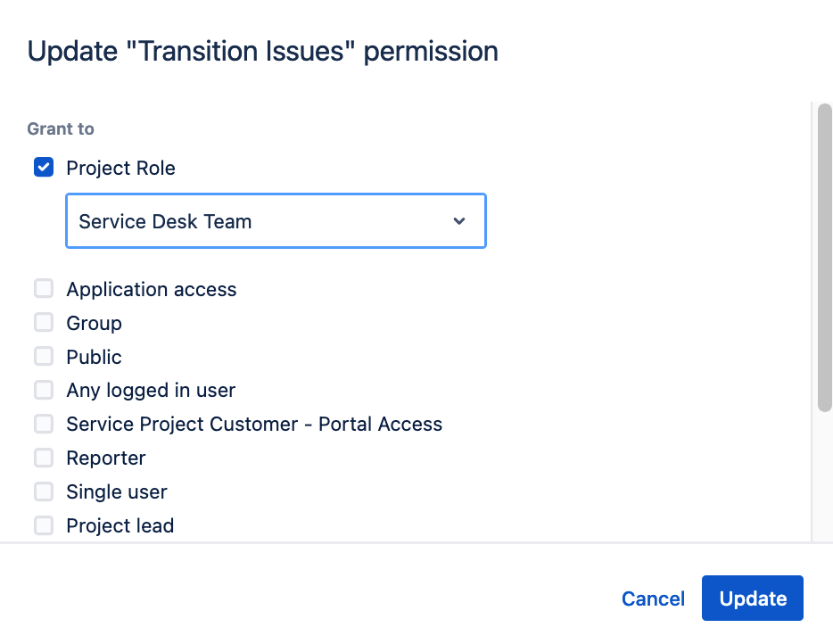Open the Service Desk Team role dropdown
Viewport: 833px width, 644px height.
[275, 220]
